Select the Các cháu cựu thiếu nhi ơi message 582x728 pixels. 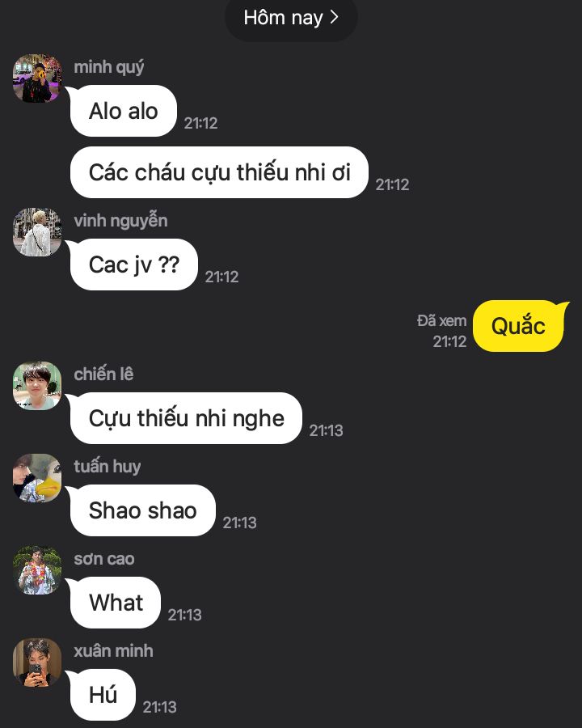click(219, 172)
